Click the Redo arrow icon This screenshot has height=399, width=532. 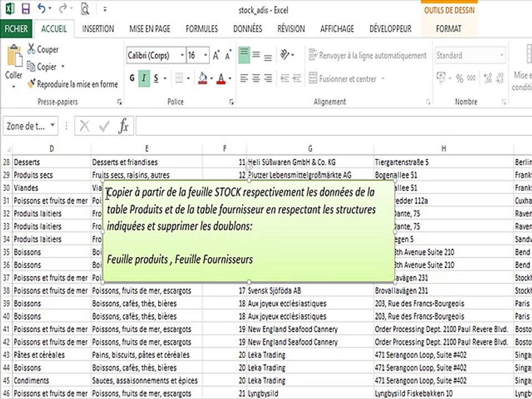pyautogui.click(x=63, y=8)
